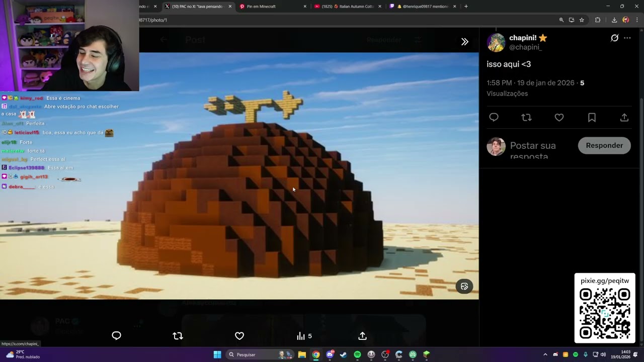644x362 pixels.
Task: Click the pixie.gg/peqitw QR code
Action: point(605,313)
